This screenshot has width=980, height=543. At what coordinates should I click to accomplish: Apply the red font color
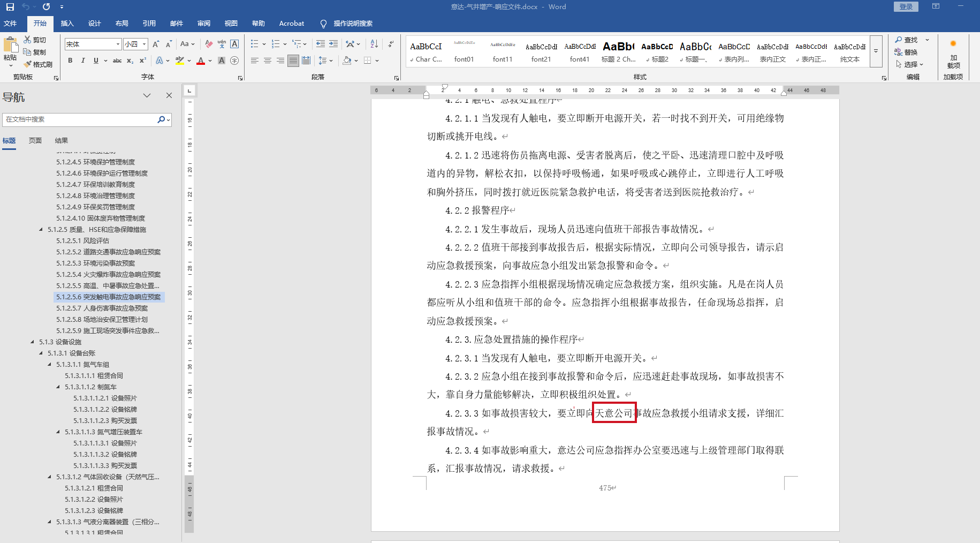click(201, 61)
